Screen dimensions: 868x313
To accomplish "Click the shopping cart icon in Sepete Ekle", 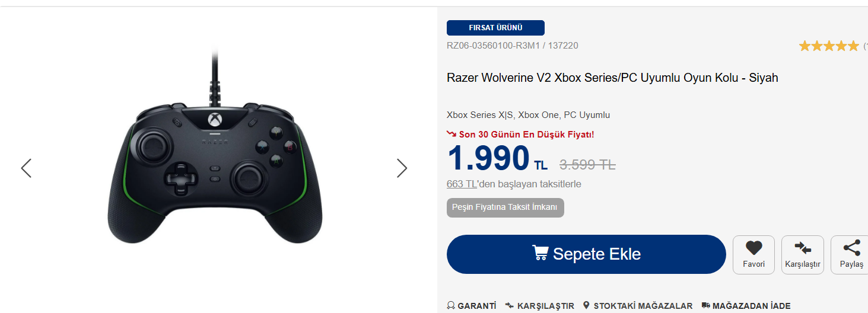I will click(x=540, y=253).
